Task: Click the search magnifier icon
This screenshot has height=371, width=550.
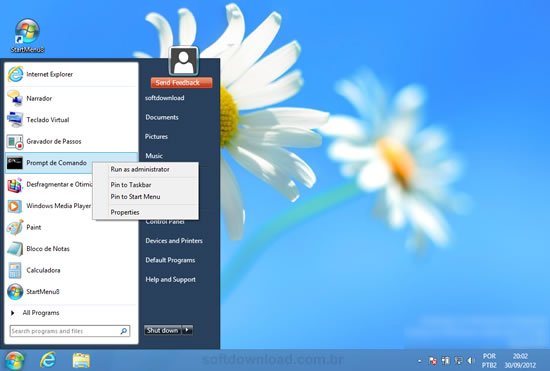Action: click(124, 331)
